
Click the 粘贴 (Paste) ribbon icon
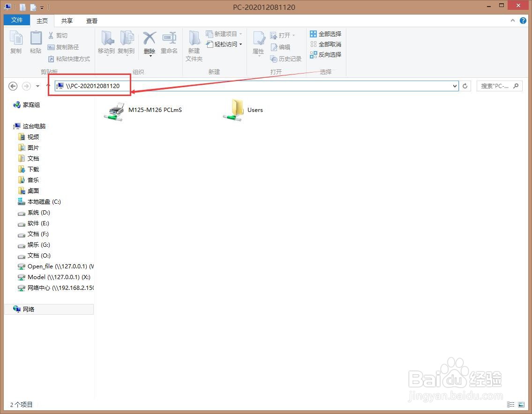click(x=36, y=42)
